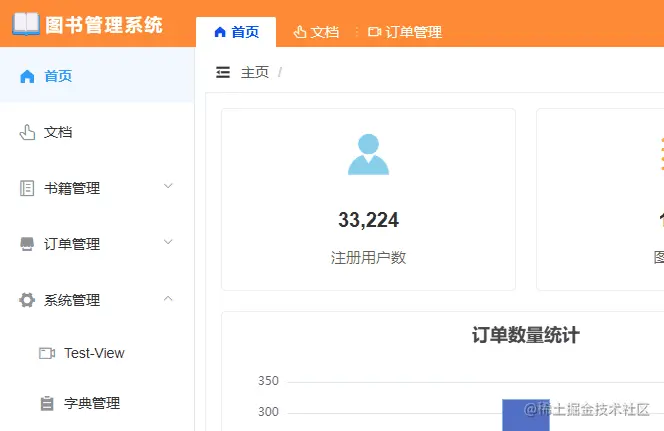Click the 字典管理 clipboard icon
Viewport: 664px width, 431px height.
[47, 403]
